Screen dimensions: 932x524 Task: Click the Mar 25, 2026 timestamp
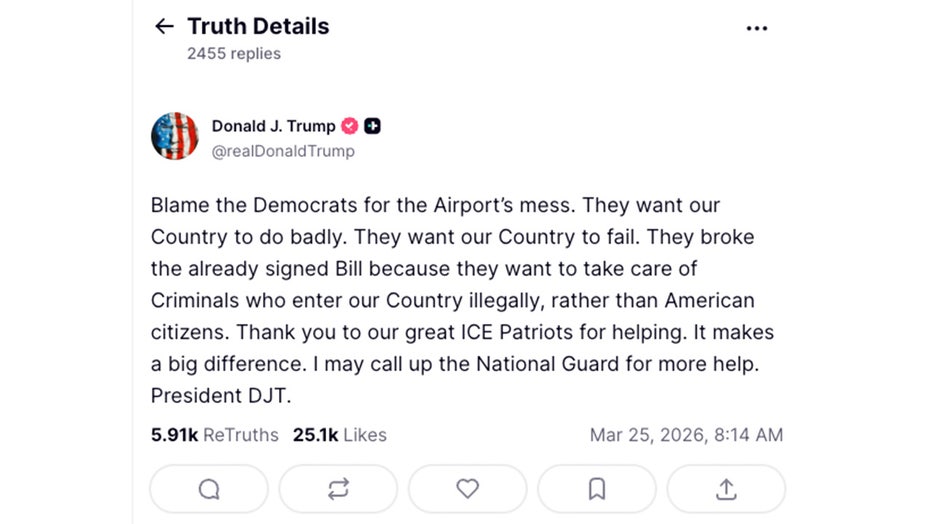click(686, 435)
